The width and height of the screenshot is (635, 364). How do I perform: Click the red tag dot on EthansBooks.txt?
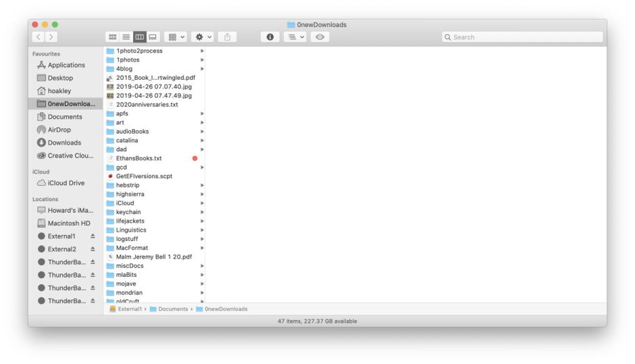pyautogui.click(x=195, y=159)
